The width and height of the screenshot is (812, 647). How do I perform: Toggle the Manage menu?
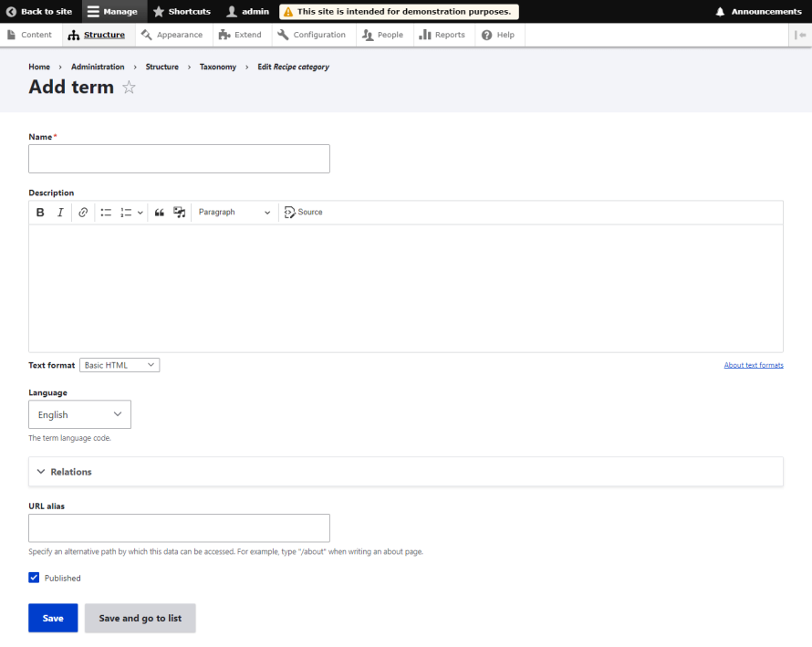coord(112,11)
